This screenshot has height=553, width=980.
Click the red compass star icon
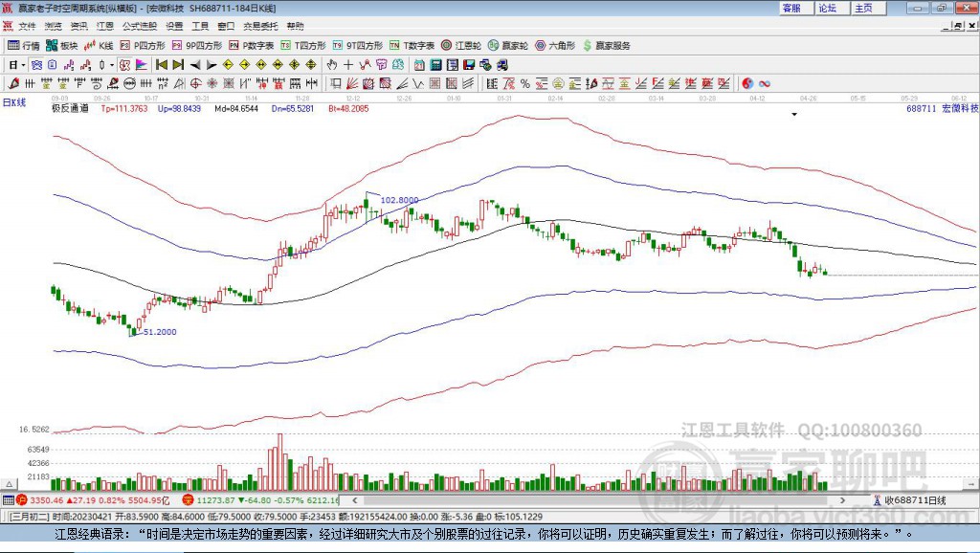(212, 83)
